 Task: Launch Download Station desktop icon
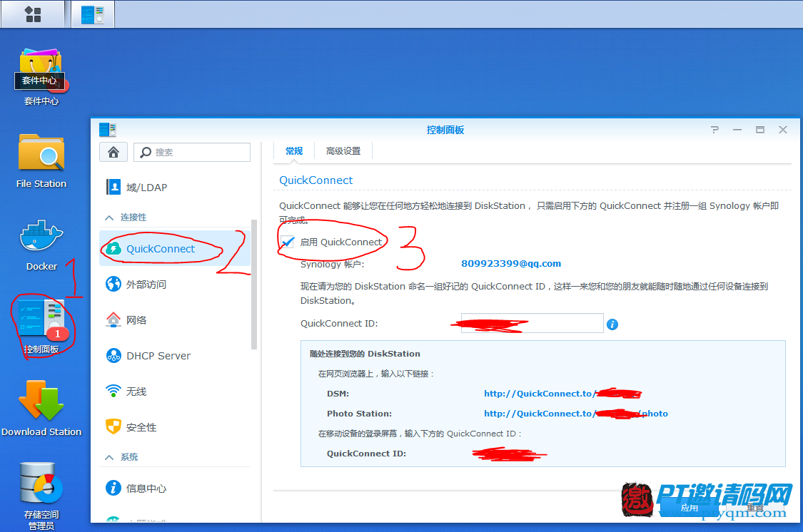point(41,408)
